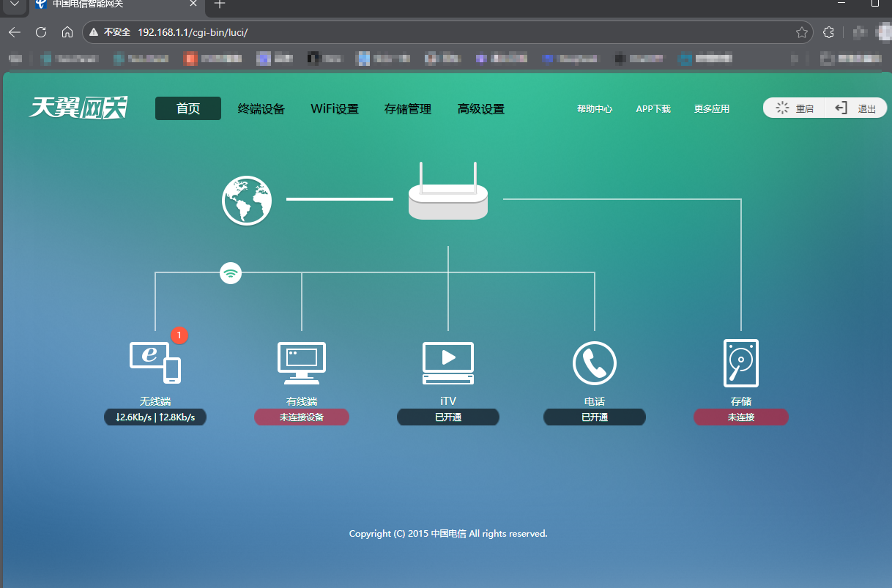Click the browser home icon
Screen dimensions: 892x588
click(67, 32)
